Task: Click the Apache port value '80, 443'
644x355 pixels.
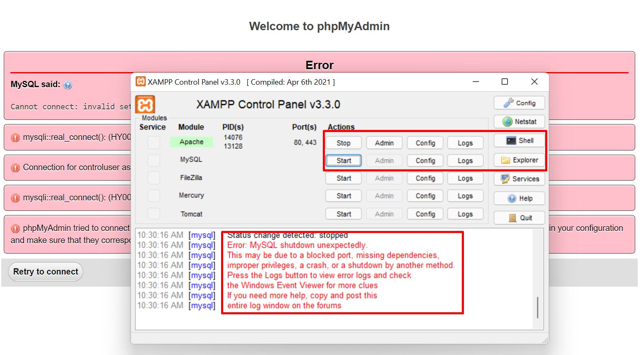Action: point(305,143)
